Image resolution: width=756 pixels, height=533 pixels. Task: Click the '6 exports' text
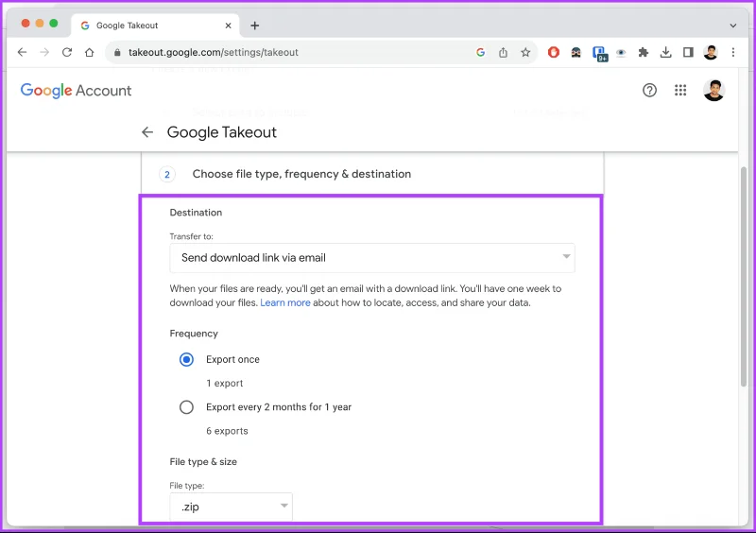point(227,431)
